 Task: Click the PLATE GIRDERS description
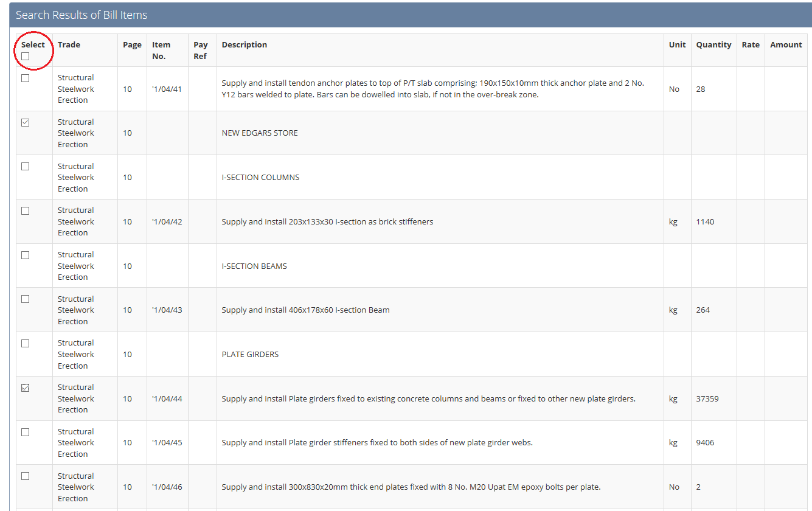(250, 354)
